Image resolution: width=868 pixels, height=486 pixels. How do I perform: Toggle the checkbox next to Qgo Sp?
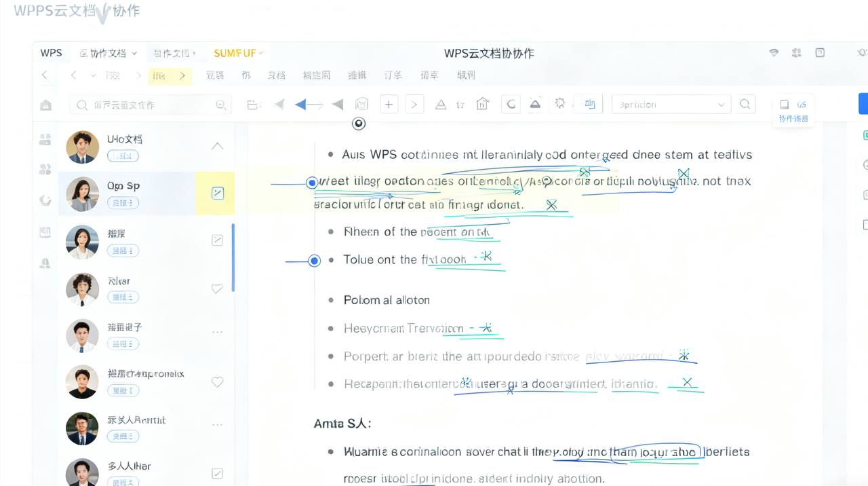click(x=217, y=193)
